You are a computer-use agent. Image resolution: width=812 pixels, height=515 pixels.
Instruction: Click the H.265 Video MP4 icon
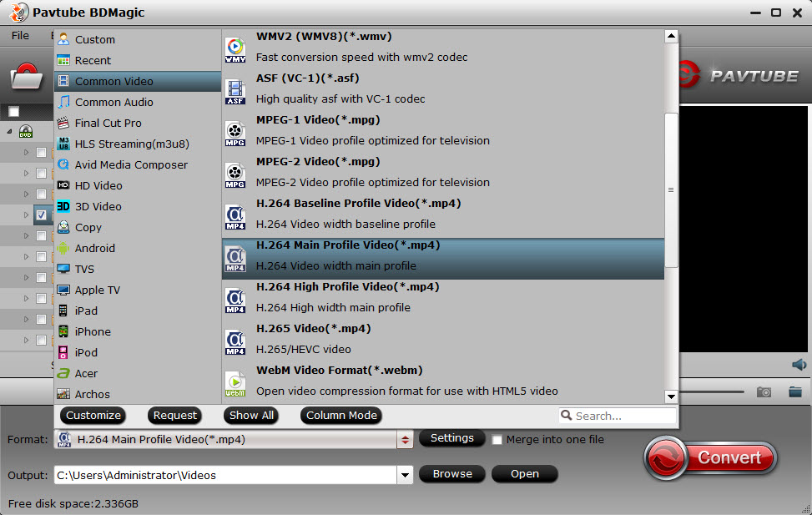click(x=235, y=342)
